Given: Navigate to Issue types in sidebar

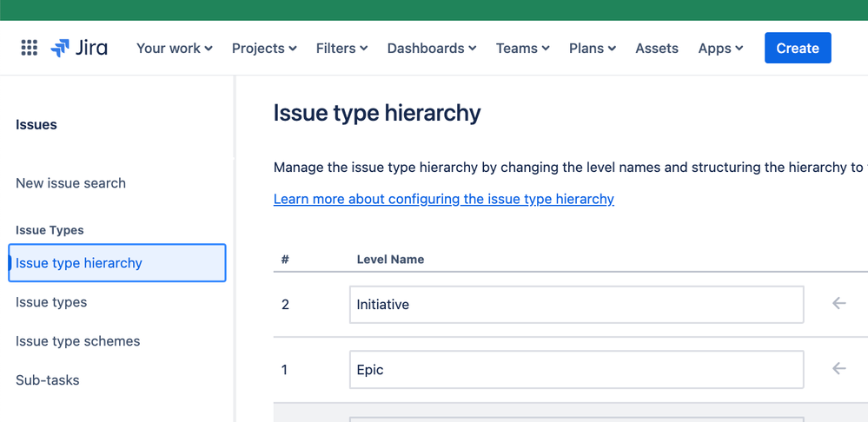Looking at the screenshot, I should click(x=51, y=302).
